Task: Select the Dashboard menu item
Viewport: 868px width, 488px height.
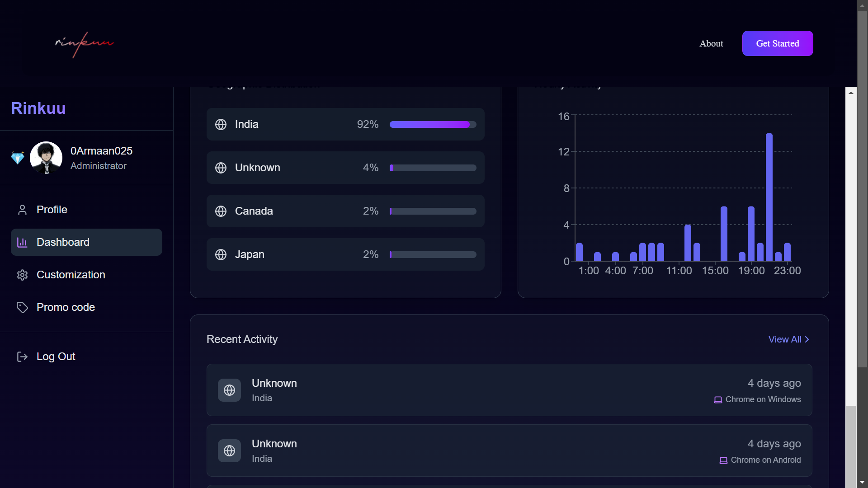Action: point(86,242)
